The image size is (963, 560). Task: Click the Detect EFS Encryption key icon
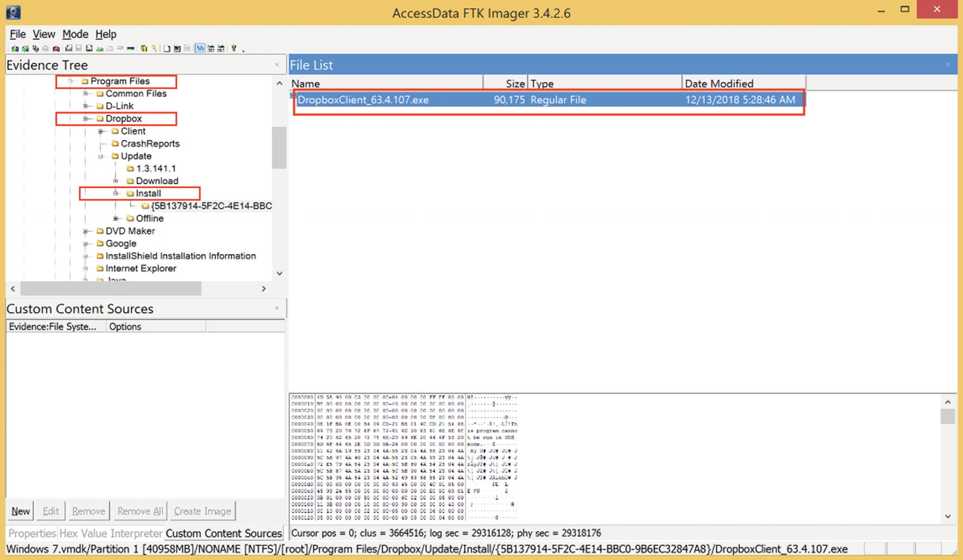[155, 49]
